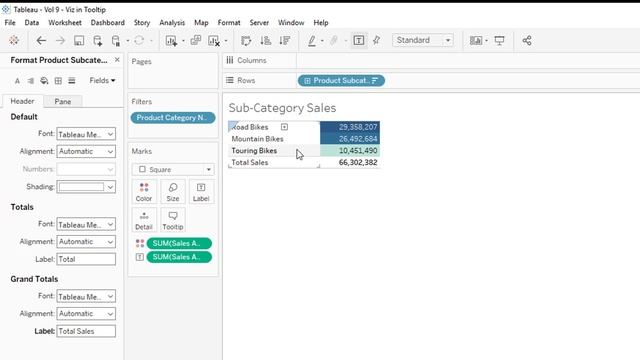This screenshot has width=640, height=360.
Task: Open the File menu
Action: (10, 22)
